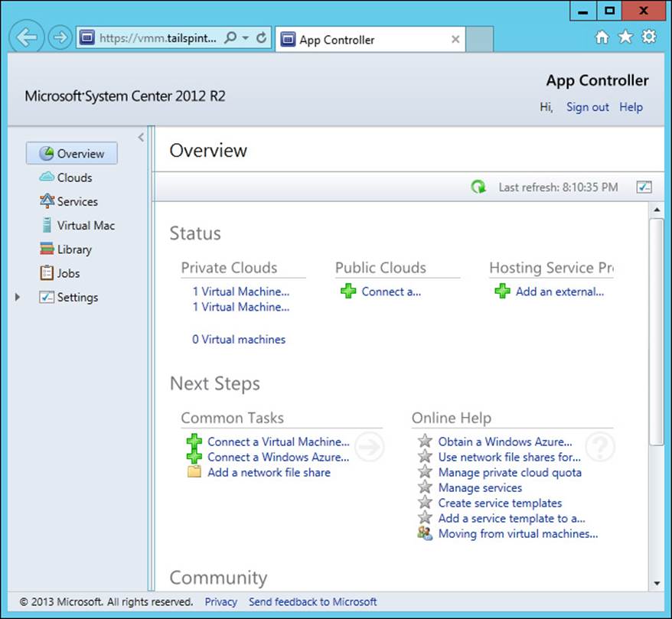Viewport: 672px width, 619px height.
Task: Open Obtain a Windows Azure... help link
Action: point(505,441)
